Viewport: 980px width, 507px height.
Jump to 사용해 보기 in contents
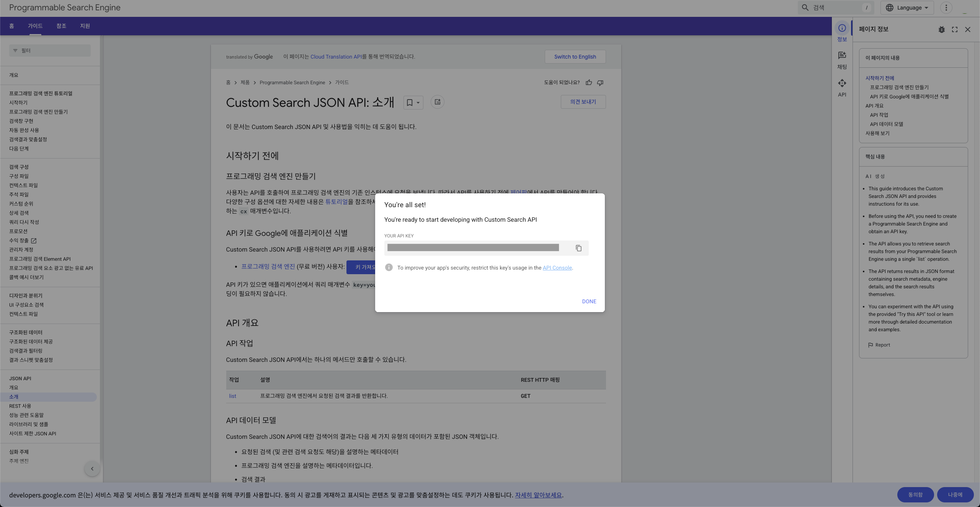click(x=877, y=133)
